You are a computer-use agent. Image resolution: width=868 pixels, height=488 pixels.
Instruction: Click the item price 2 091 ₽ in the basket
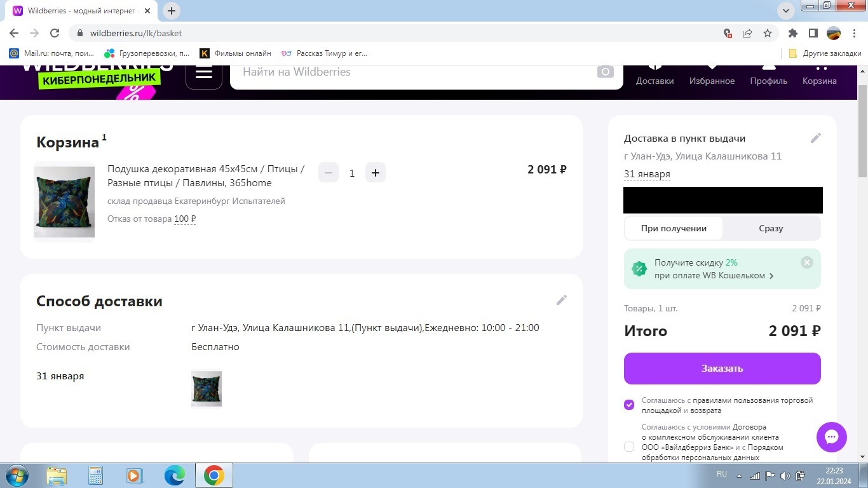[547, 170]
